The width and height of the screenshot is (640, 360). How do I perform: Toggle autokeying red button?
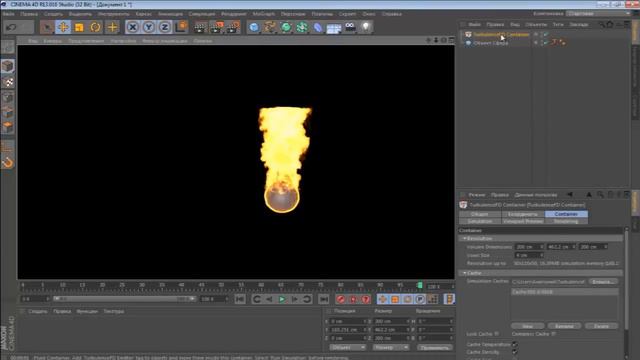[353, 299]
